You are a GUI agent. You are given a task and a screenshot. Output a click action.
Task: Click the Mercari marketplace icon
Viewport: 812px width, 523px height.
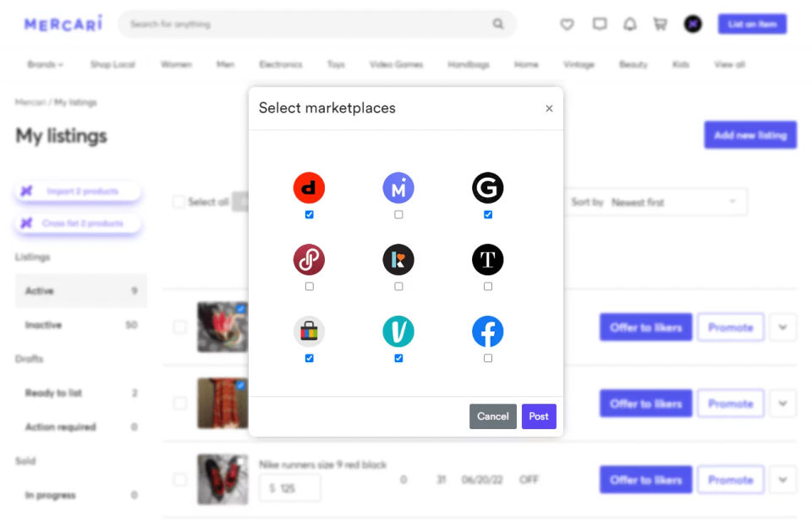pos(398,188)
